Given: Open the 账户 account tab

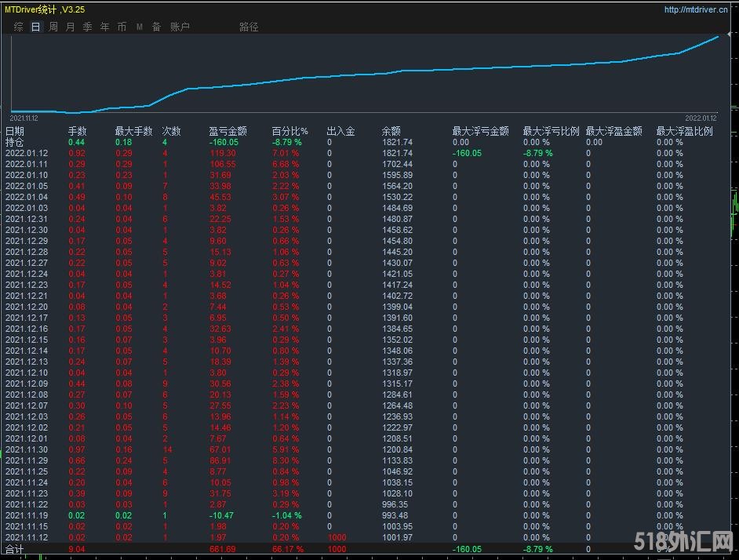Looking at the screenshot, I should 180,27.
